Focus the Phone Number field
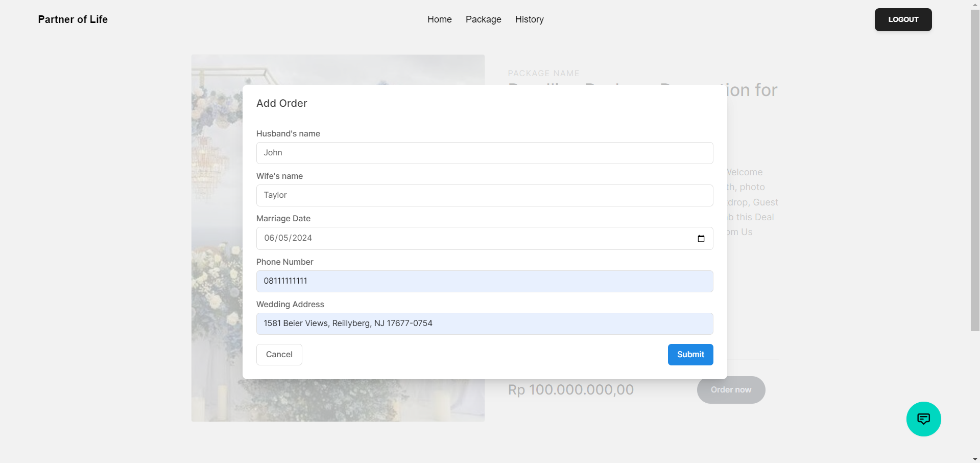Viewport: 980px width, 463px height. click(x=485, y=281)
